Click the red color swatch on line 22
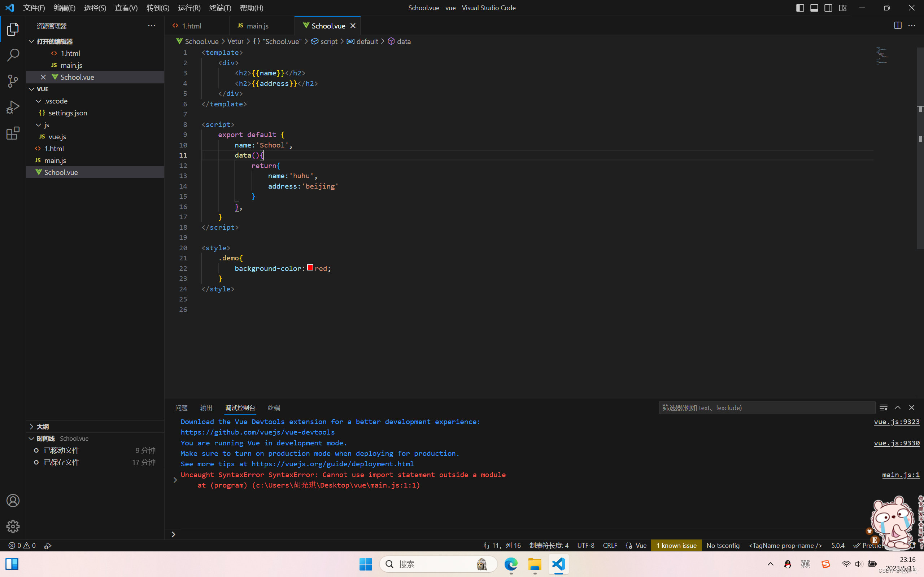Screen dimensions: 924x577 click(310, 268)
